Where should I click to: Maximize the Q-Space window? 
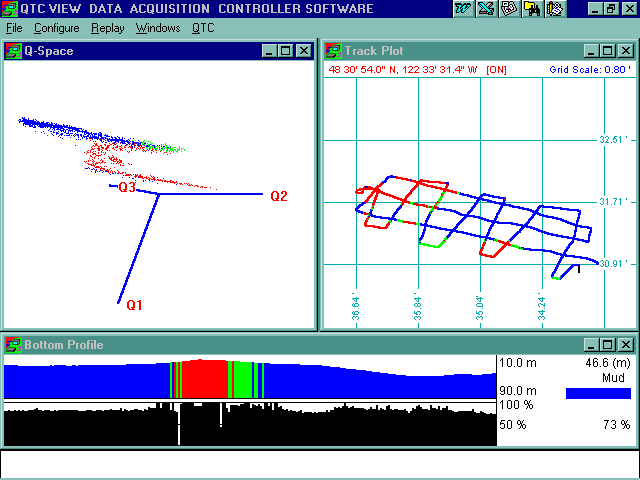tap(286, 51)
